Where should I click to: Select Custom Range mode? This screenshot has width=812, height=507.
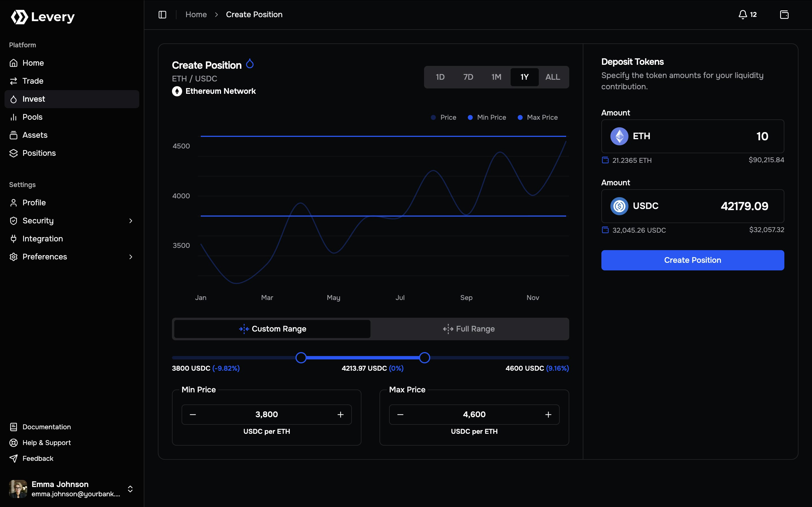click(272, 329)
